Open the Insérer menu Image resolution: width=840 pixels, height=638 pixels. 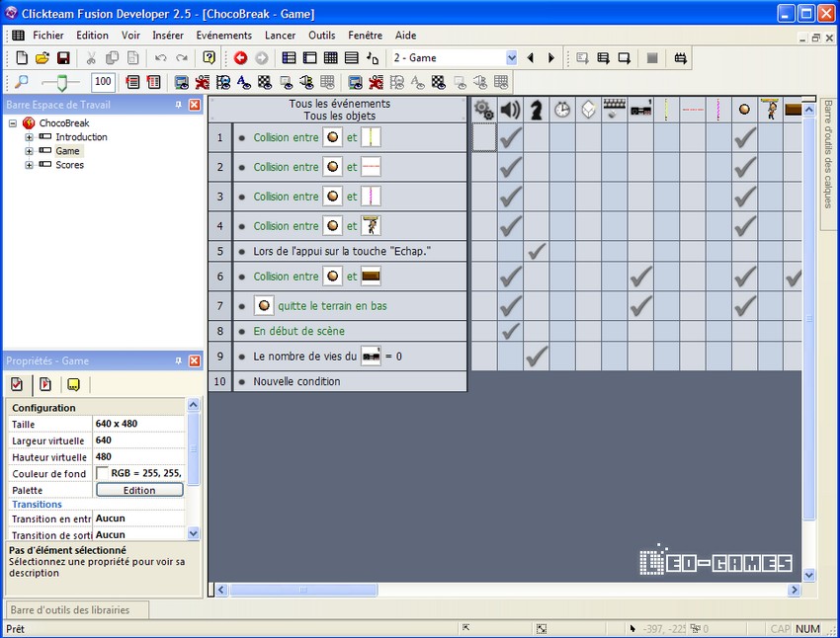[168, 36]
